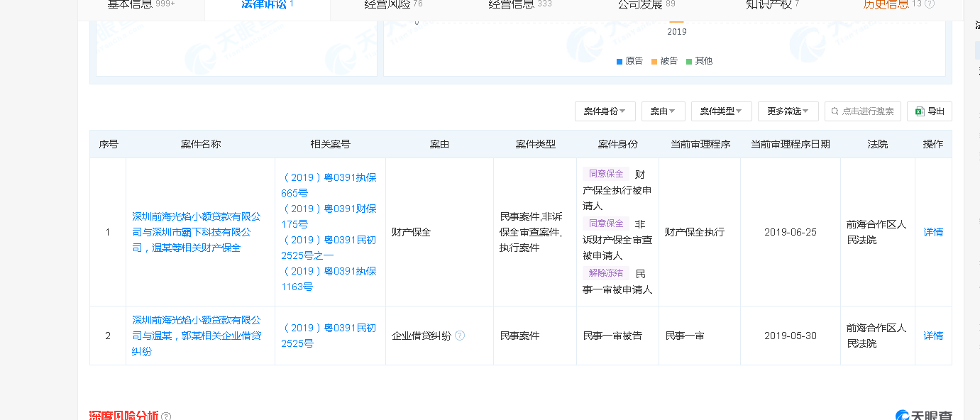Viewport: 980px width, 420px height.
Task: Open the 企业借贷纠纷 case name link
Action: (197, 336)
